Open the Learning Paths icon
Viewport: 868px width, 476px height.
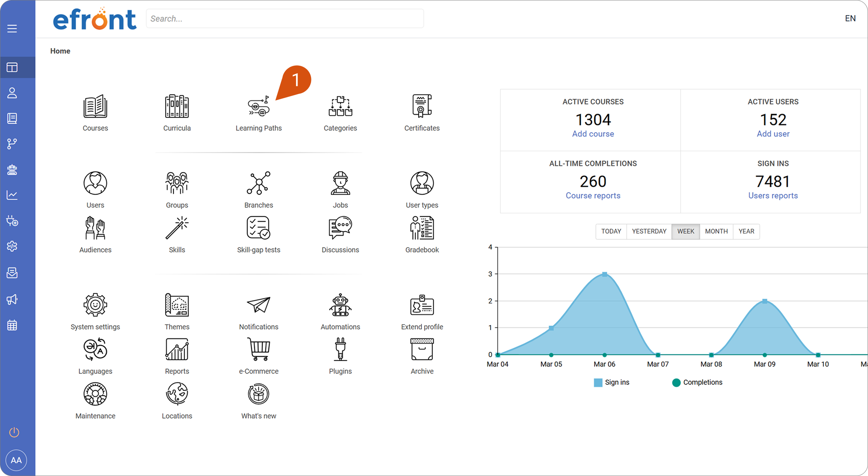coord(259,106)
